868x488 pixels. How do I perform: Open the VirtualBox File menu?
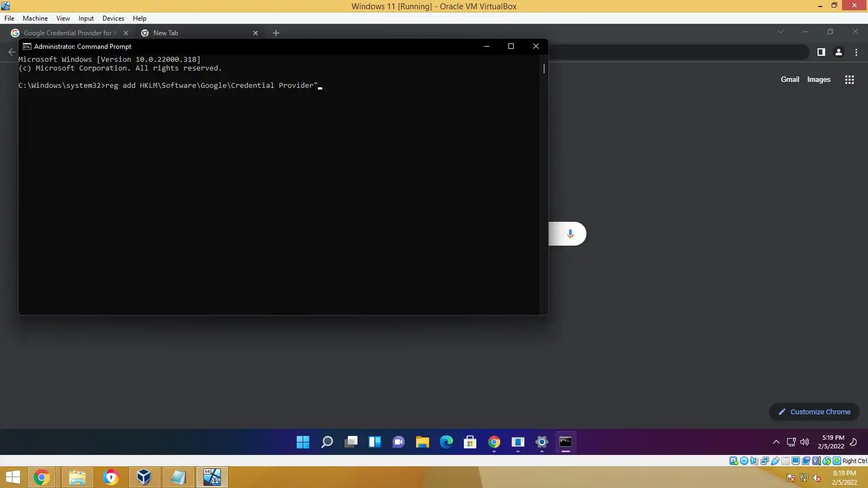[x=9, y=18]
